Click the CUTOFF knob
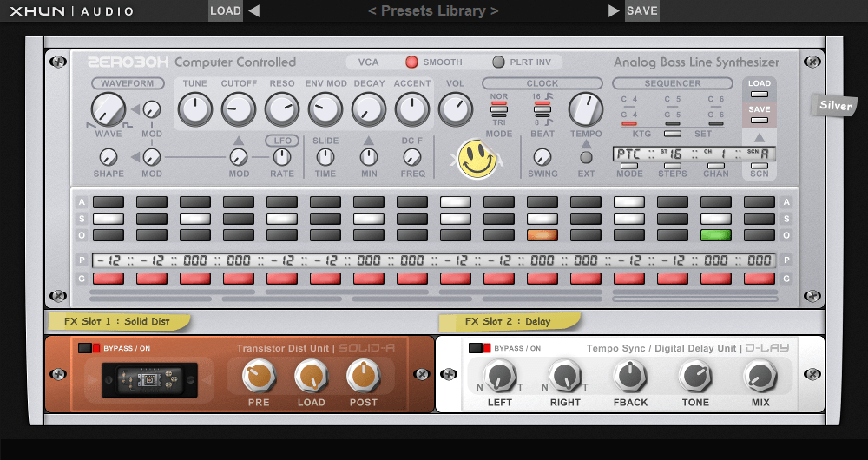 click(239, 110)
